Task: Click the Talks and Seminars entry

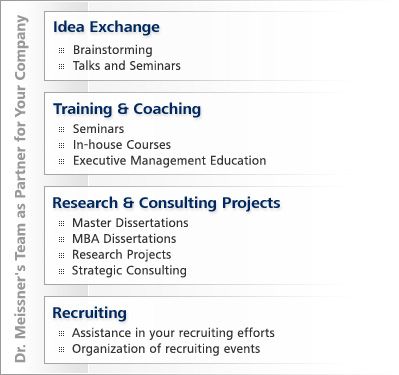Action: pos(127,66)
